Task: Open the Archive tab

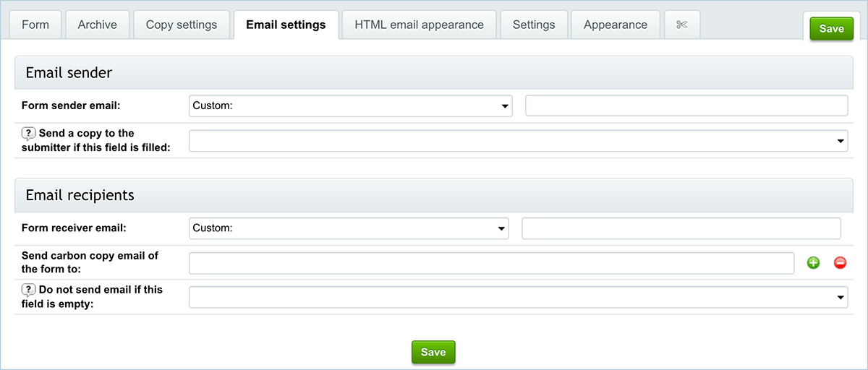Action: tap(97, 25)
